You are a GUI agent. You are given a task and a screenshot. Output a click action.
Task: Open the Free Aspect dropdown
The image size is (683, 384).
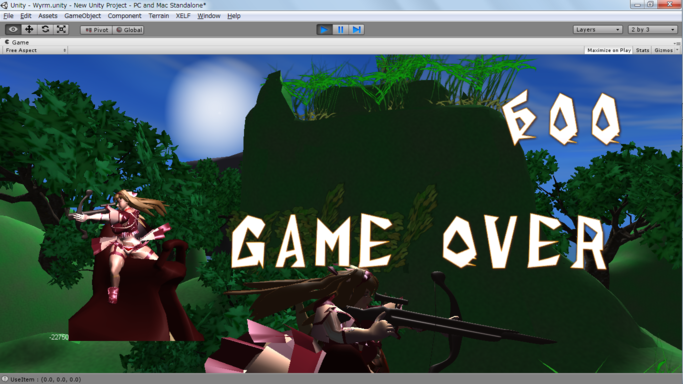35,51
